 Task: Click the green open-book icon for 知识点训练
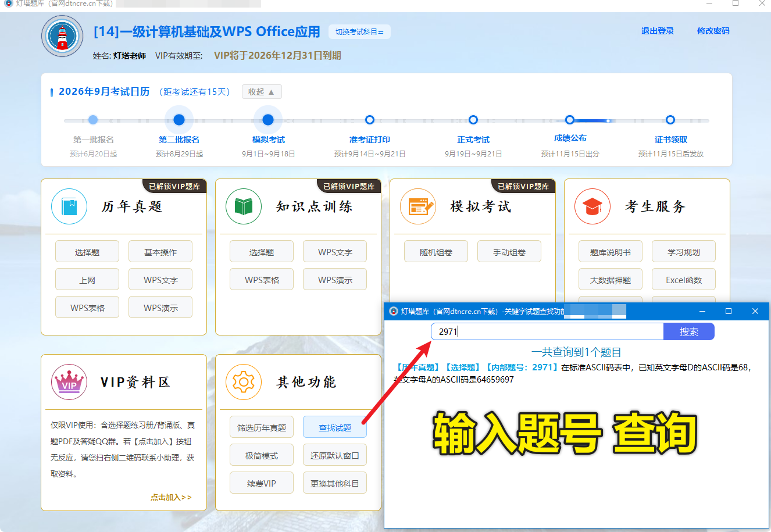click(x=244, y=206)
